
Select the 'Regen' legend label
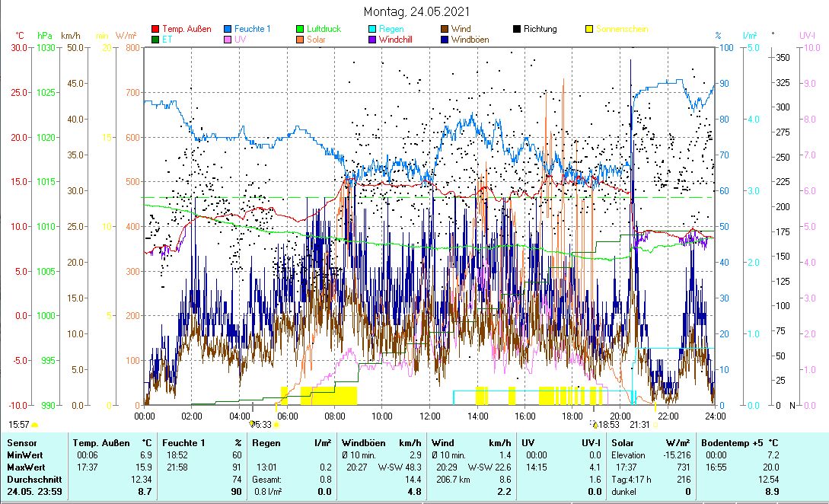tap(391, 29)
